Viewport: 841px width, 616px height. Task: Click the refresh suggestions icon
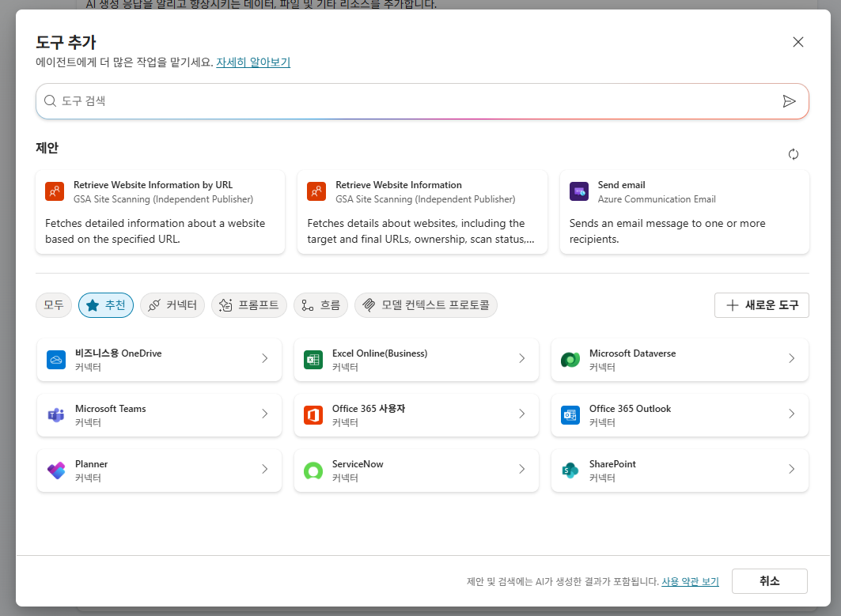pos(794,154)
